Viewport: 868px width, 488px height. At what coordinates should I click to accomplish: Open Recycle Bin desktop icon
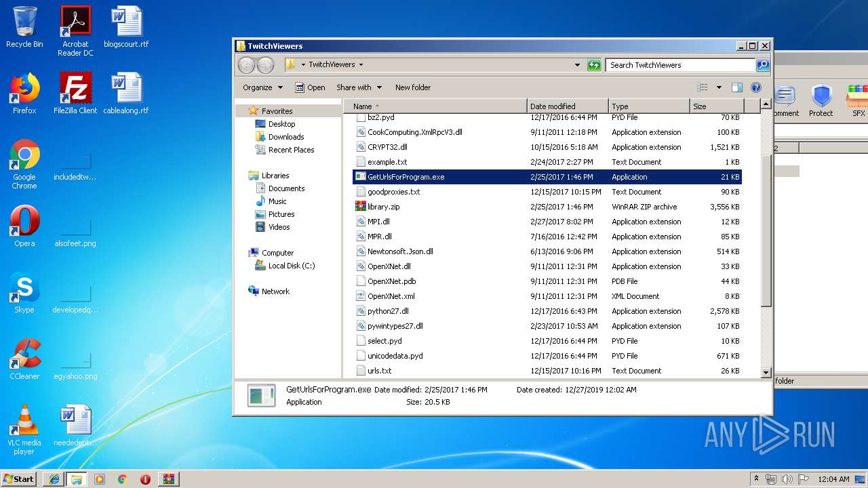[x=24, y=27]
